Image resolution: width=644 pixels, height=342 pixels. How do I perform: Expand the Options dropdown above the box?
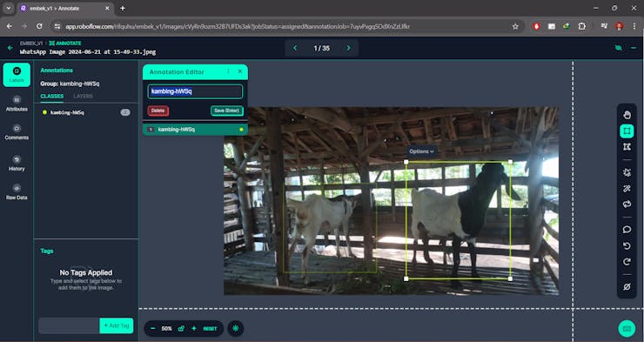tap(421, 151)
